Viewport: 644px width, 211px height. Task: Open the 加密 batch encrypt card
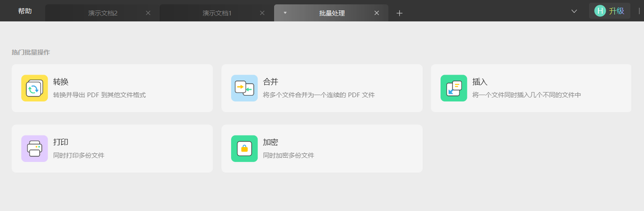[x=322, y=149]
